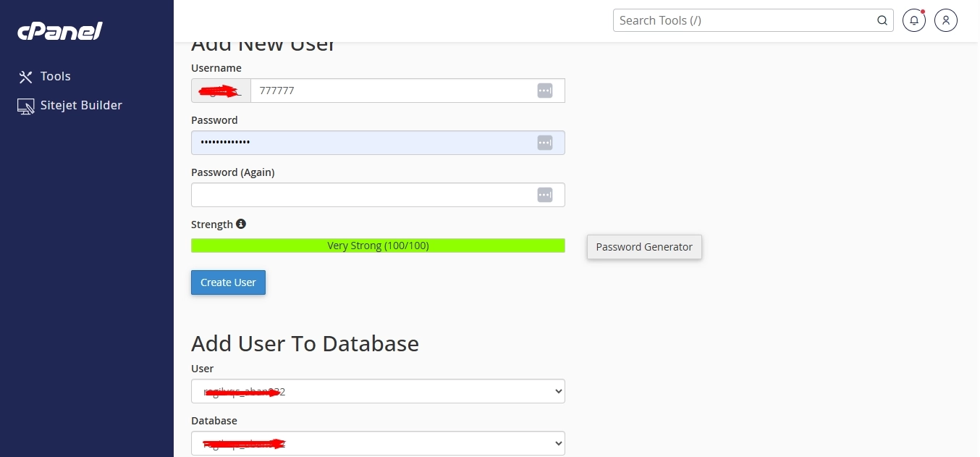Image resolution: width=980 pixels, height=457 pixels.
Task: Click the password manager icon in Password field
Action: [x=545, y=143]
